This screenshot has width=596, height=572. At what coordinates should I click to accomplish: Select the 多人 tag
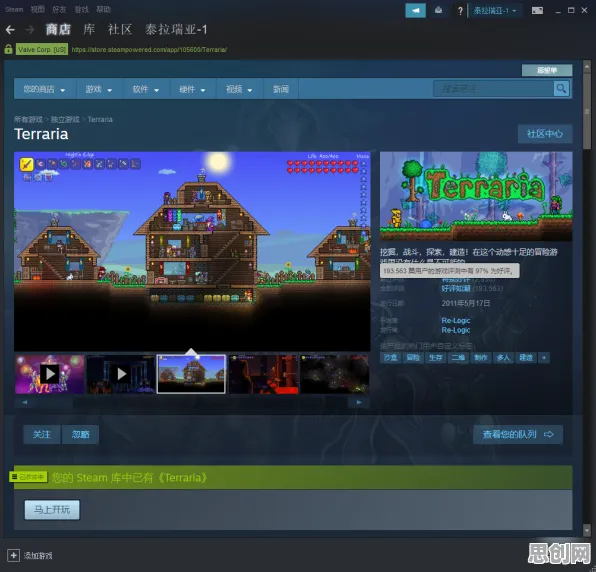(x=503, y=358)
